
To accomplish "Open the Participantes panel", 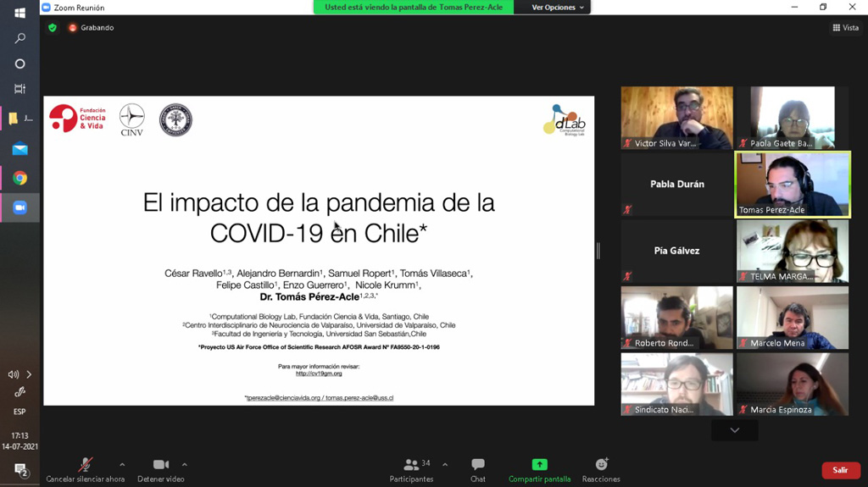I will [x=411, y=470].
